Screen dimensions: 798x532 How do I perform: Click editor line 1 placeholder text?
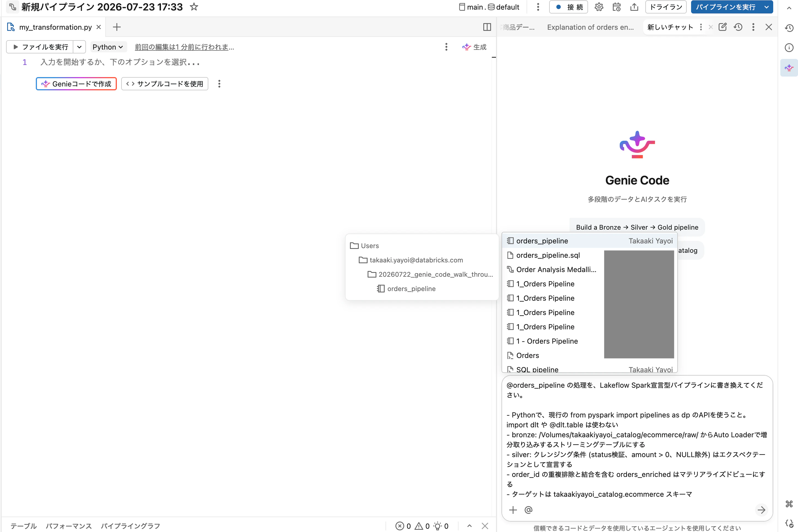[120, 62]
